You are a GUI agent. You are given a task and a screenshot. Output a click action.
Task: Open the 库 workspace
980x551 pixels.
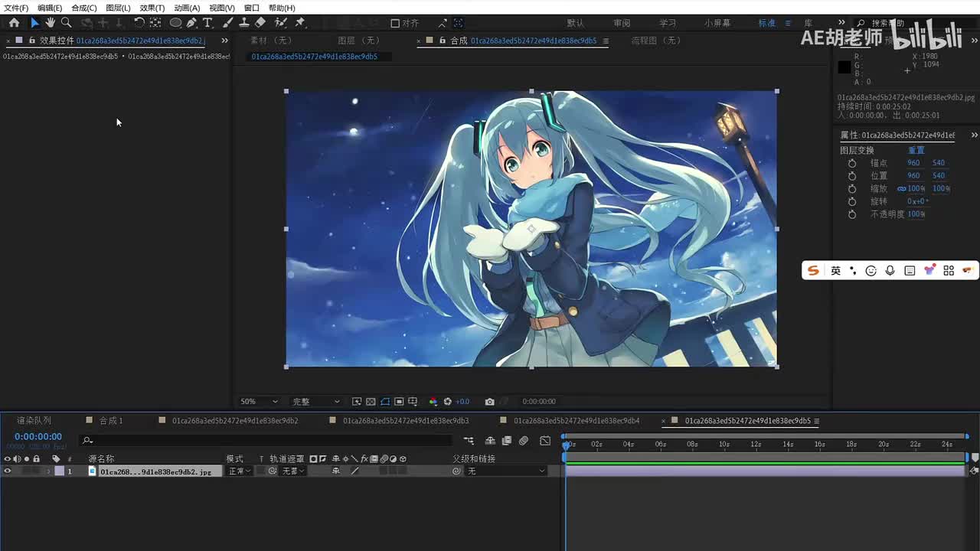tap(808, 23)
